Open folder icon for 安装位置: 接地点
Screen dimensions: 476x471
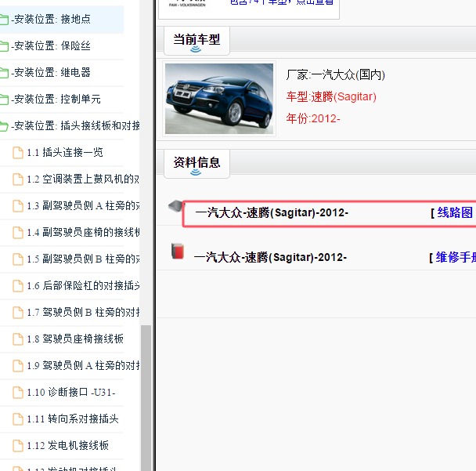click(x=4, y=20)
